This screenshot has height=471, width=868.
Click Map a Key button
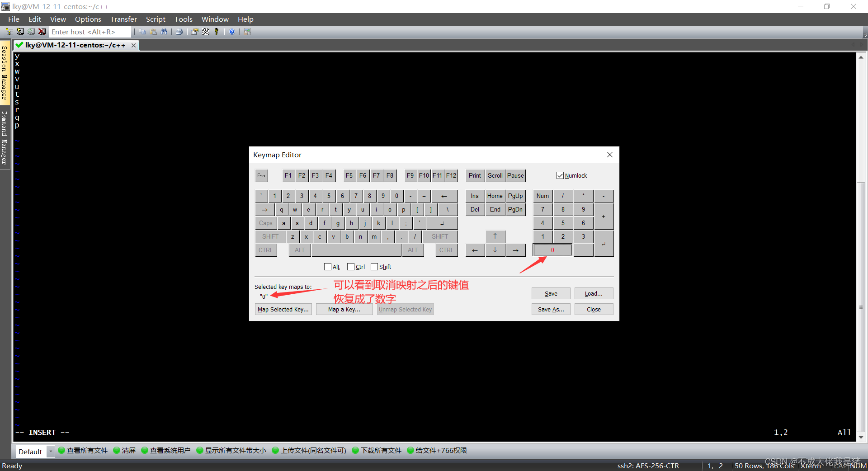(344, 309)
